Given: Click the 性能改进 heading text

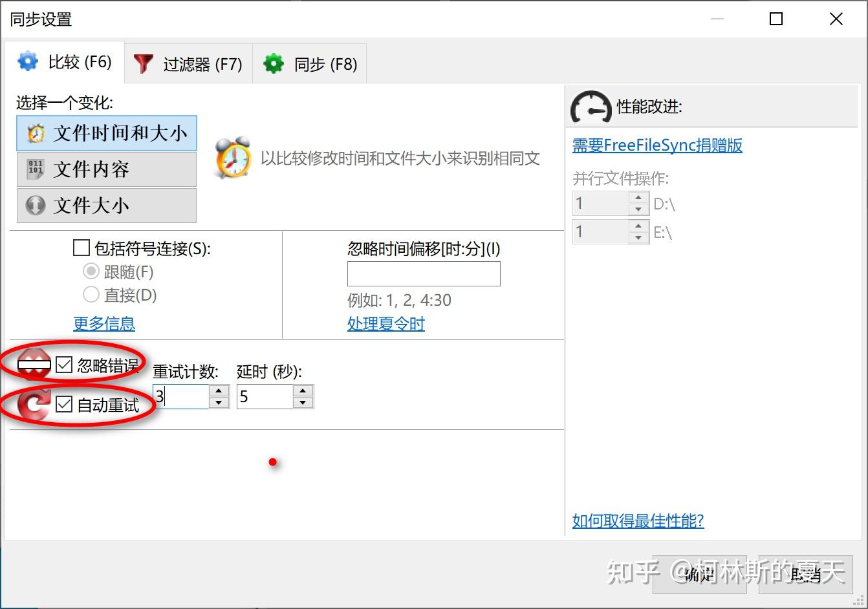Looking at the screenshot, I should click(x=649, y=107).
